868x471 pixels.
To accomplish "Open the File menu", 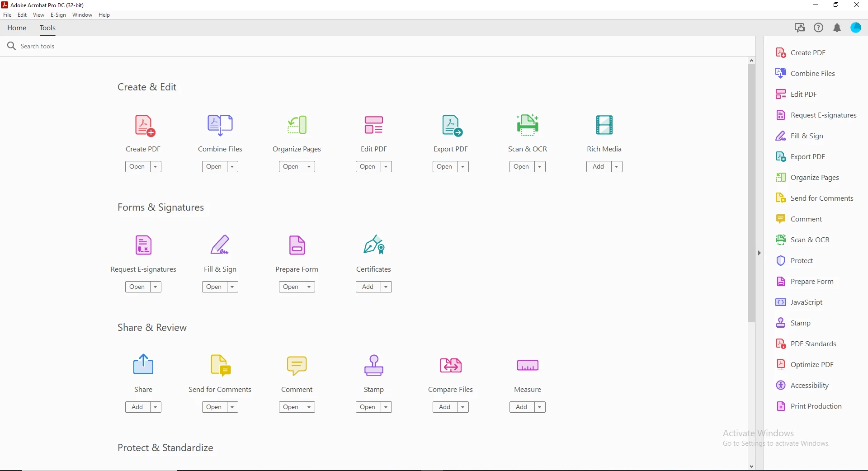I will tap(7, 15).
